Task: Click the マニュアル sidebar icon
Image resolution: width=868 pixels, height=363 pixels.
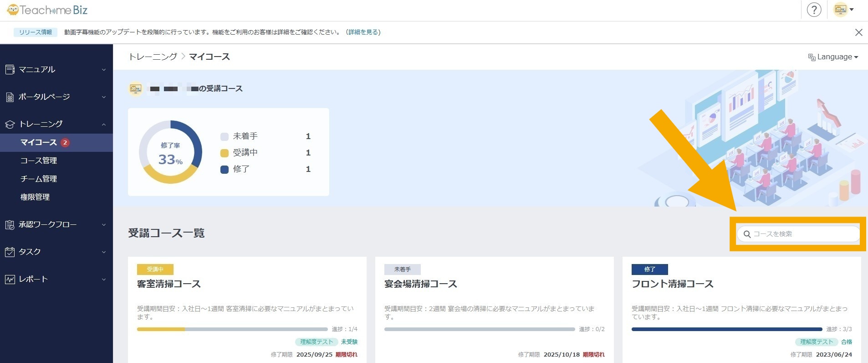Action: click(x=10, y=69)
